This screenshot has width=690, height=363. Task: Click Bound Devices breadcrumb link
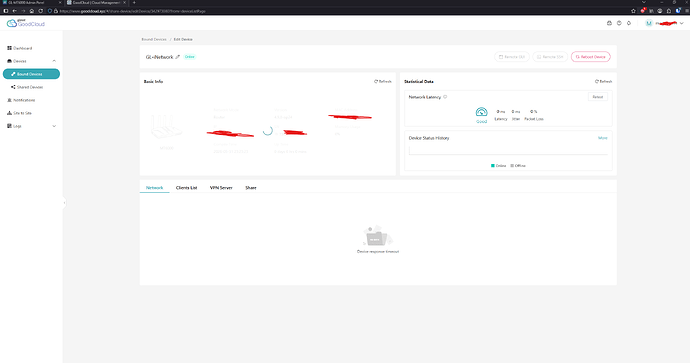point(154,39)
